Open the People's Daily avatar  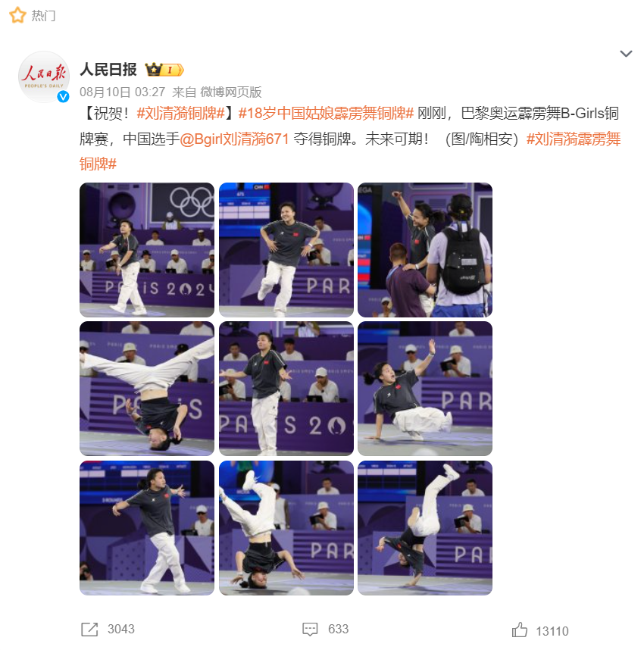coord(43,77)
